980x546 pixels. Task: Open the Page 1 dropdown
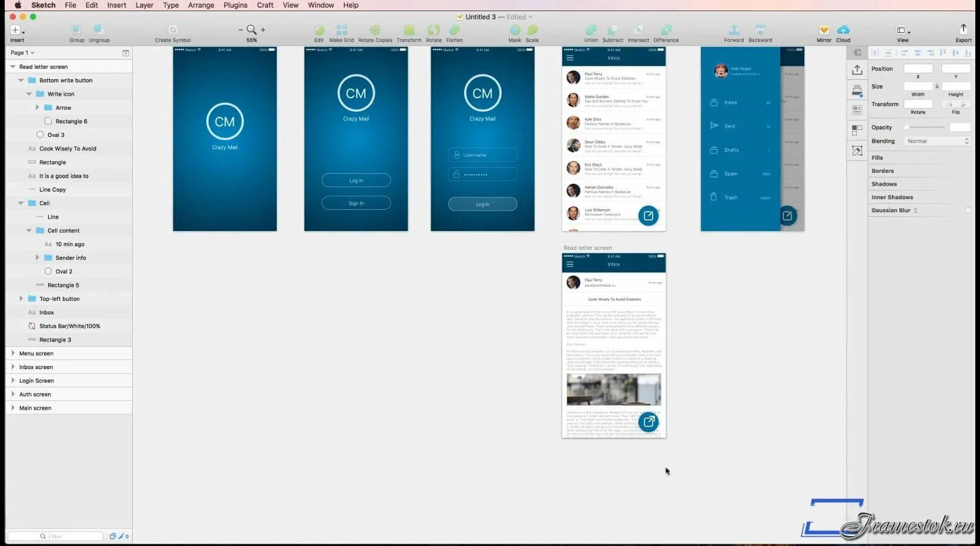point(22,53)
